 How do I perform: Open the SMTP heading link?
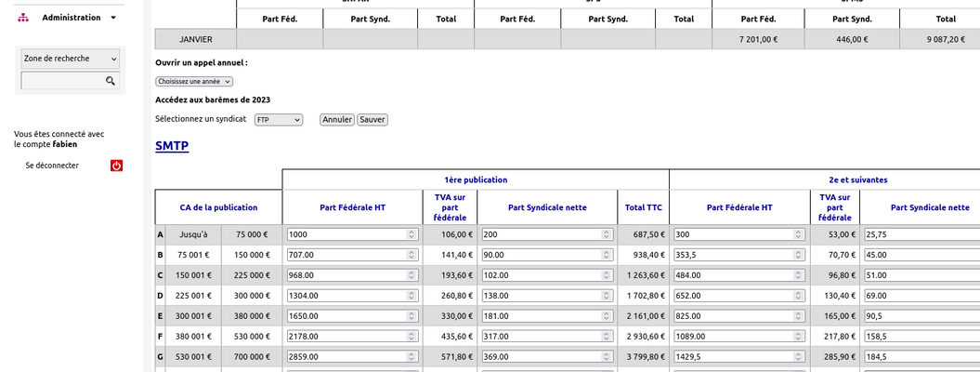click(x=172, y=146)
